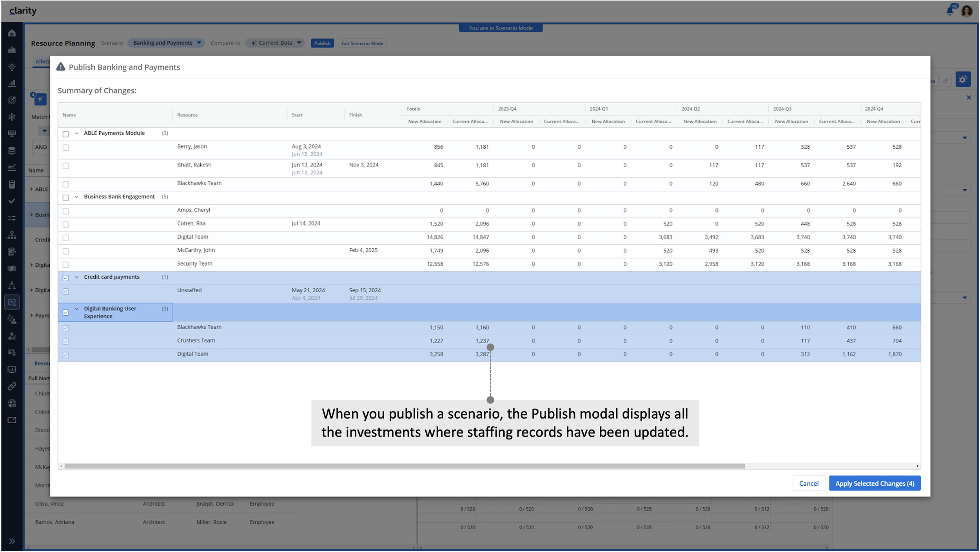Click the Finish column header
This screenshot has width=980, height=552.
coord(356,115)
